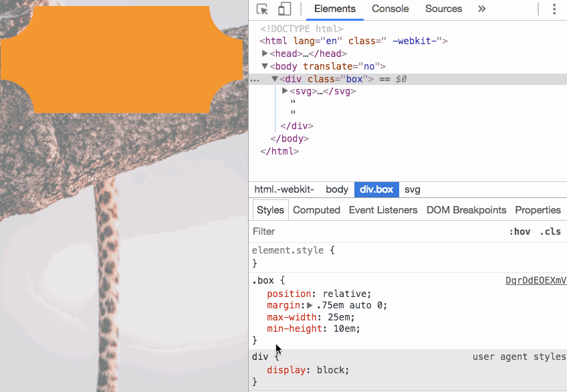Expand the head element node
The height and width of the screenshot is (392, 567).
pos(265,54)
